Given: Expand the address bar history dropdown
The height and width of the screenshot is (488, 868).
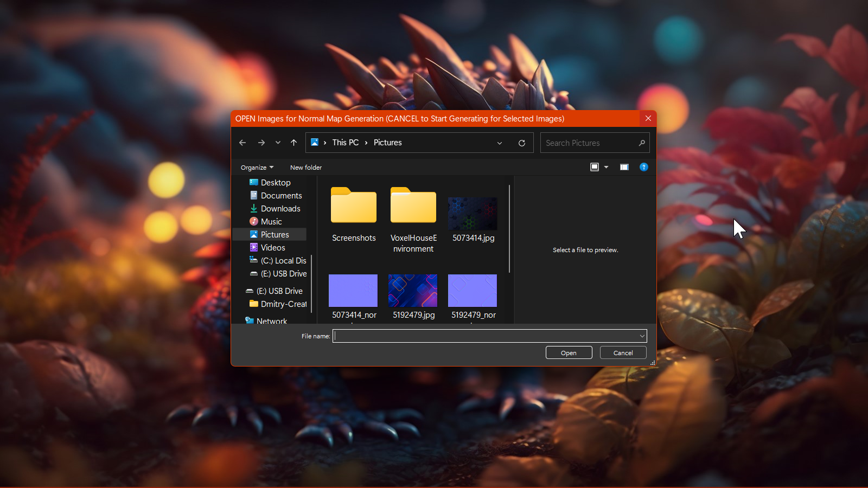Looking at the screenshot, I should pos(500,143).
